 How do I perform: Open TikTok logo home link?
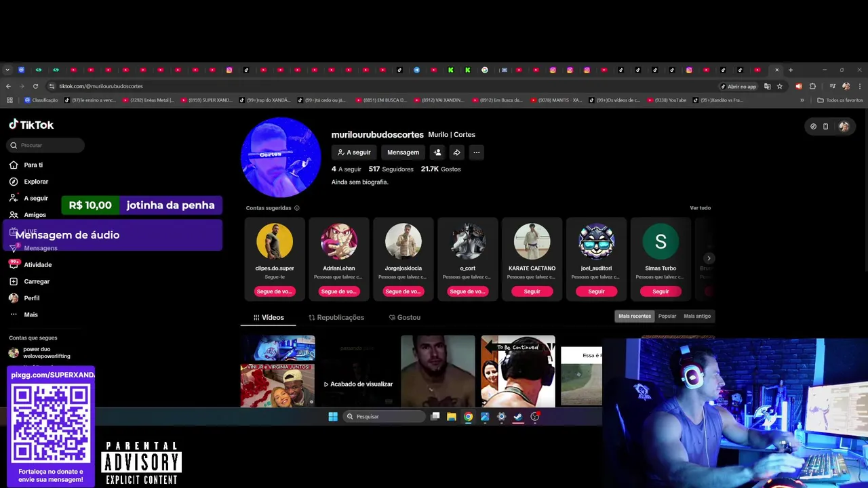click(31, 125)
